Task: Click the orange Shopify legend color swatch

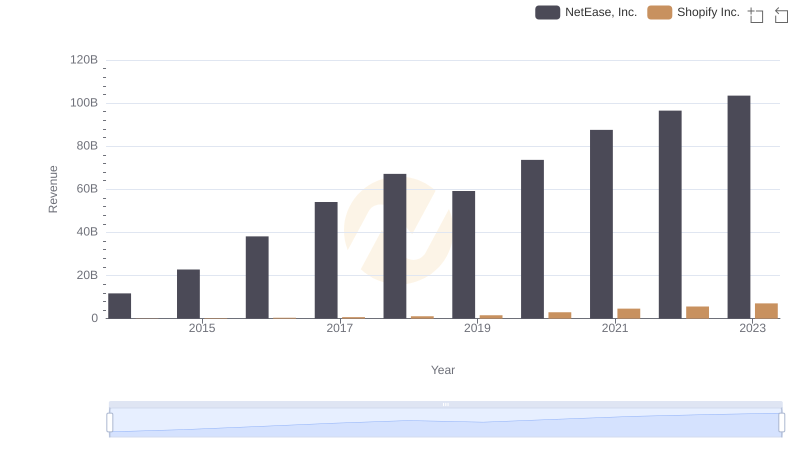Action: (x=660, y=12)
